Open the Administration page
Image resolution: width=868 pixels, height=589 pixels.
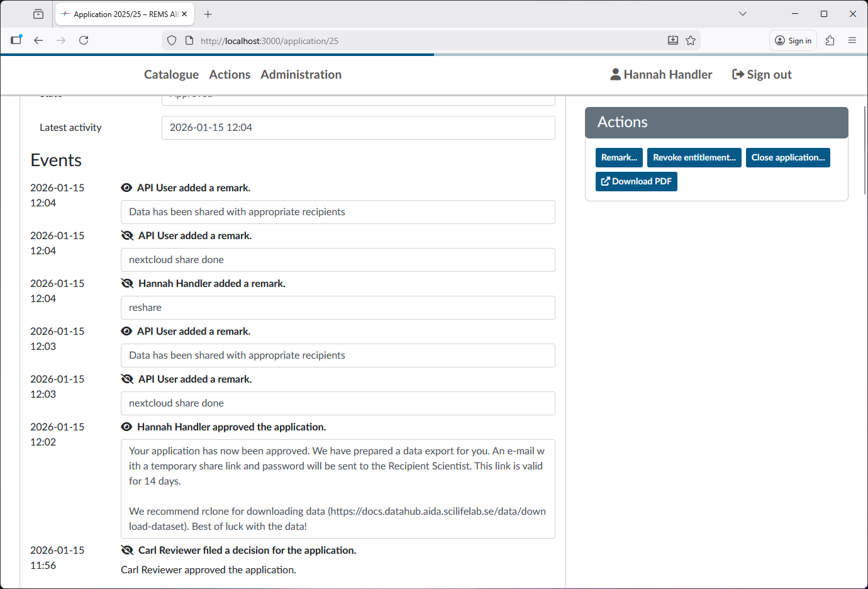coord(301,74)
